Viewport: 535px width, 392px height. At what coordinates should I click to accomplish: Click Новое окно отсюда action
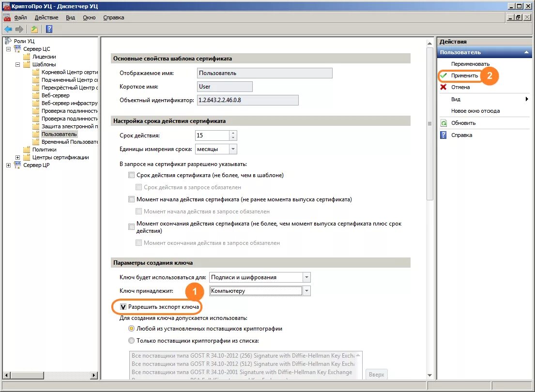pyautogui.click(x=475, y=111)
